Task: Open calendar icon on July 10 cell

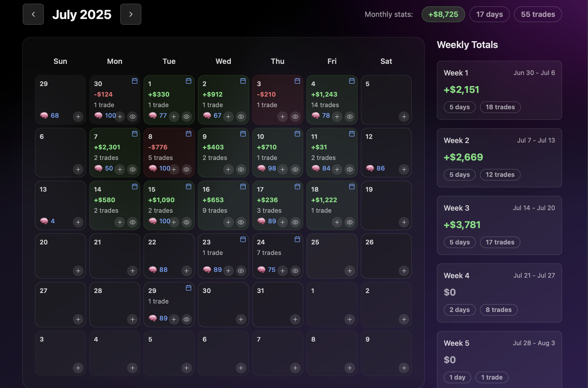Action: pyautogui.click(x=297, y=134)
